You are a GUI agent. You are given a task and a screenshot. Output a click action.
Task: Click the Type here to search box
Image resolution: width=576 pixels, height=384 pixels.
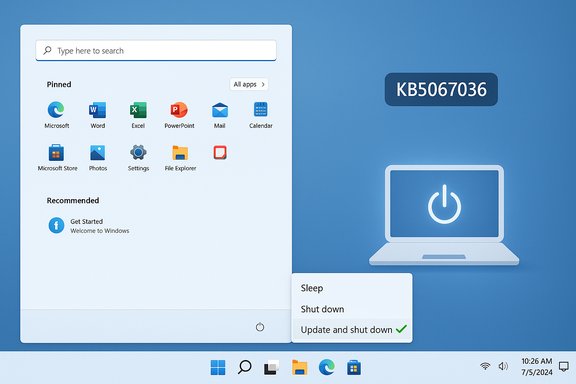click(156, 50)
